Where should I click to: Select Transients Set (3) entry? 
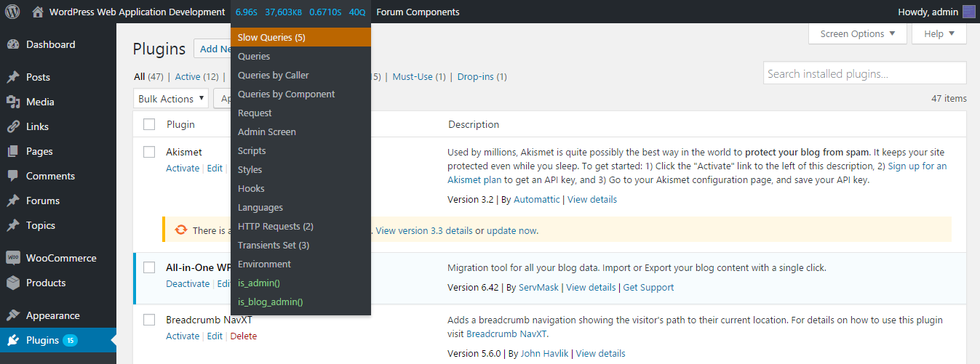(301, 245)
